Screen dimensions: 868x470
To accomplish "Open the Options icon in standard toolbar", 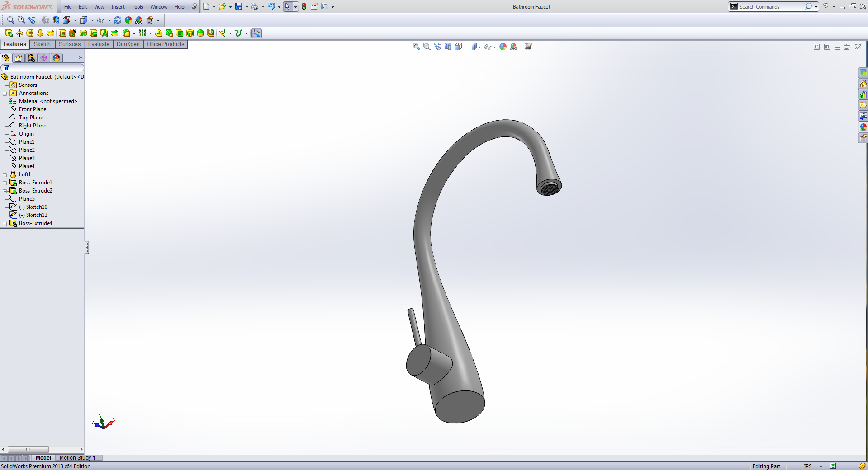I will click(325, 6).
